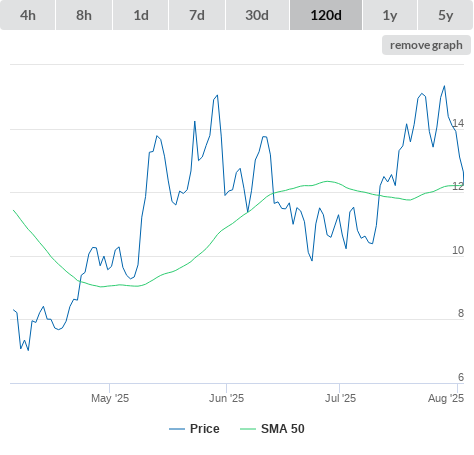Toggle the SMA 50 legend label
The width and height of the screenshot is (474, 455).
[283, 429]
